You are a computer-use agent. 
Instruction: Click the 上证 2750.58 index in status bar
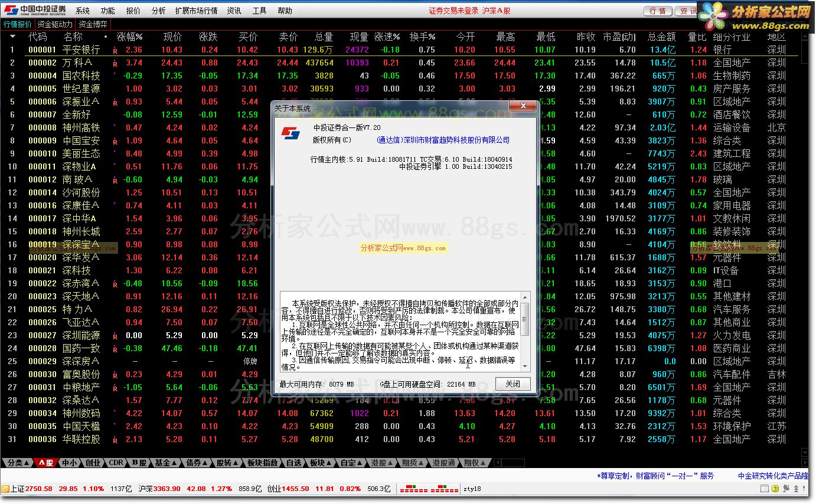pyautogui.click(x=31, y=489)
